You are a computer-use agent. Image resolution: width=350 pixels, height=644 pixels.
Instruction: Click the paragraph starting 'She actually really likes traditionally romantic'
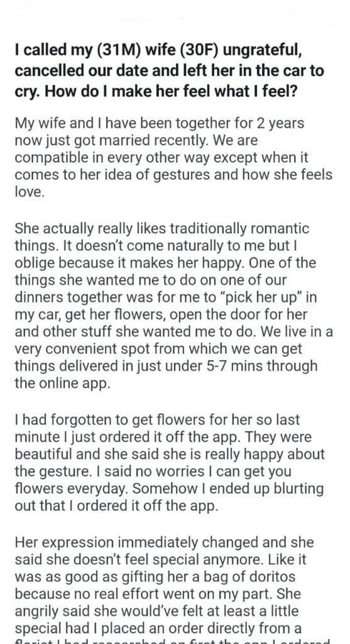coord(173,306)
